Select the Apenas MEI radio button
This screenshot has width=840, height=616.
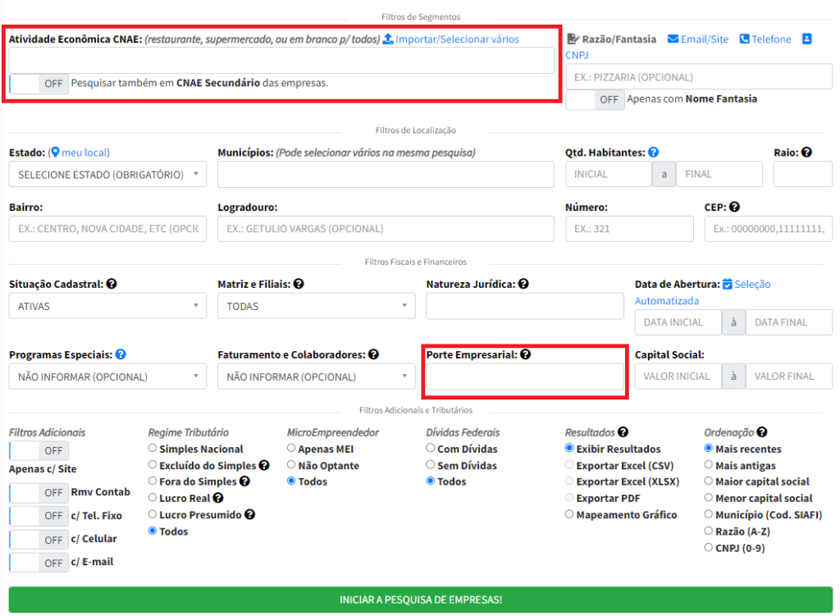(x=291, y=448)
